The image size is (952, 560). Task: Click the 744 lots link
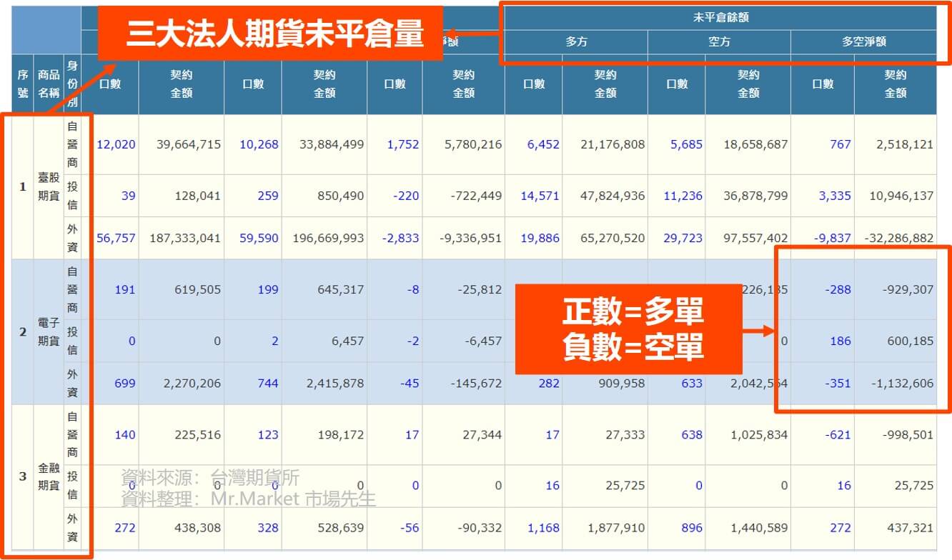coord(268,384)
